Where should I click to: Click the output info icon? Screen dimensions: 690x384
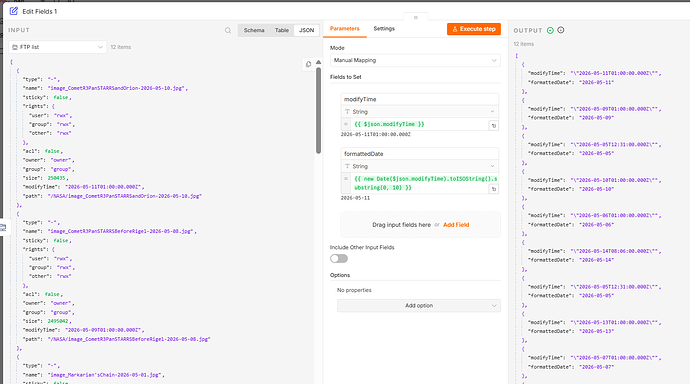(x=561, y=30)
